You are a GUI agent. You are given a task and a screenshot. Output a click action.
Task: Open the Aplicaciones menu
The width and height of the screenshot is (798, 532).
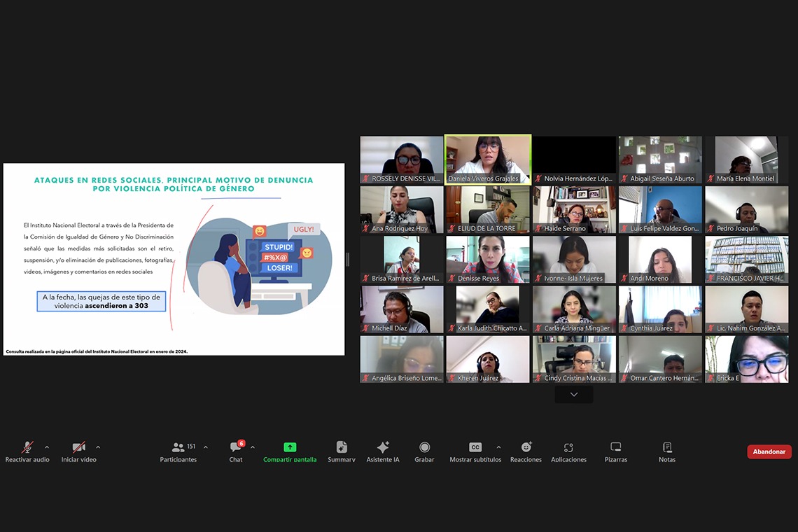[568, 449]
